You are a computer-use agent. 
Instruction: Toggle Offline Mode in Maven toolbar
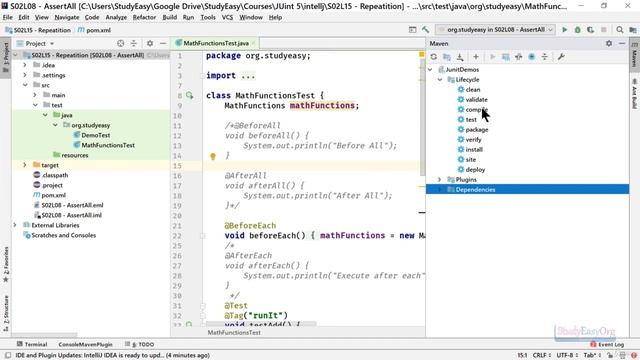click(518, 57)
